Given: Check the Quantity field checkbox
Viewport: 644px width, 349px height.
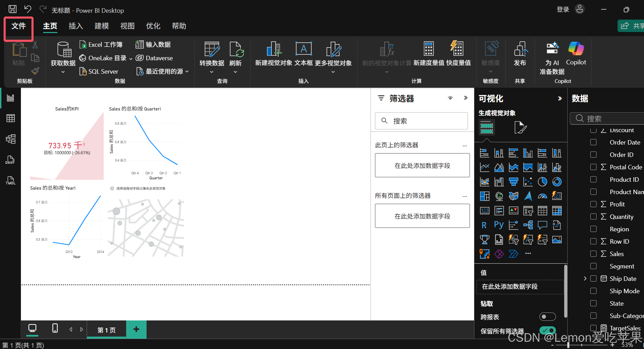Looking at the screenshot, I should 593,216.
